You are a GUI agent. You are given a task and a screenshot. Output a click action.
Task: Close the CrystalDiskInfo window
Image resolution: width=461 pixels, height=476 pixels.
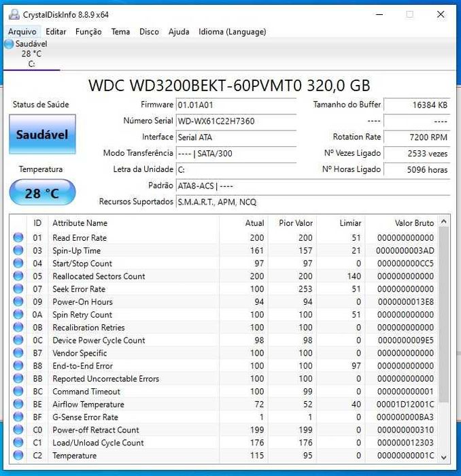[441, 14]
